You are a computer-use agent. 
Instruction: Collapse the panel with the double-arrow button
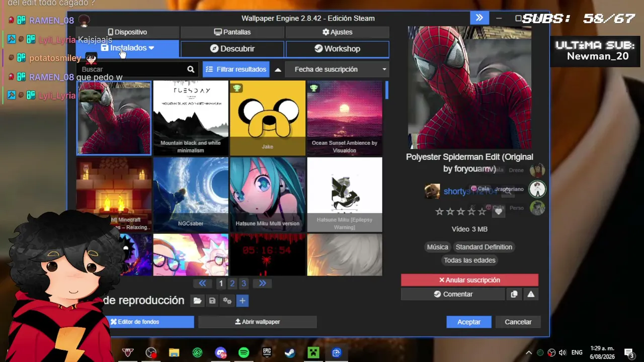coord(479,18)
